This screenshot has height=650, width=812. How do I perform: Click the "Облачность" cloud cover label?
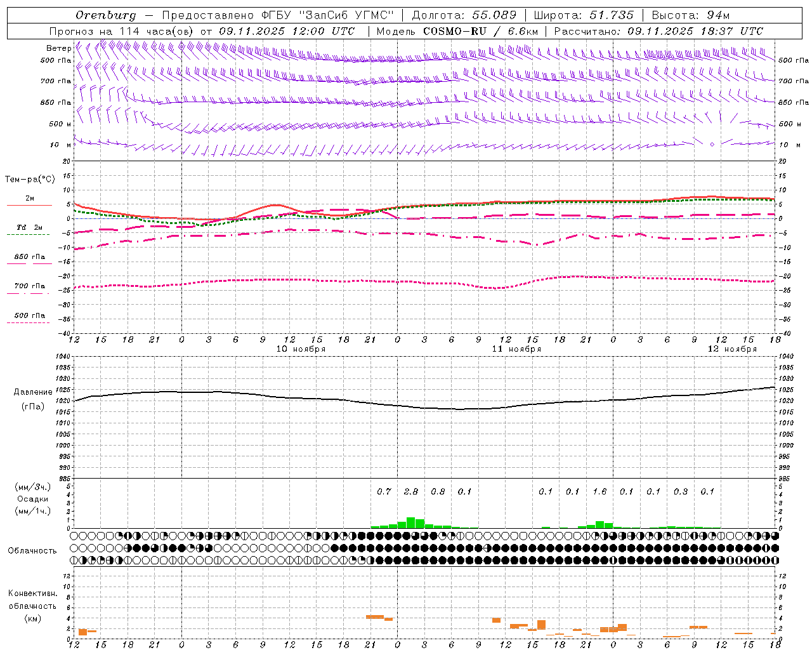32,551
